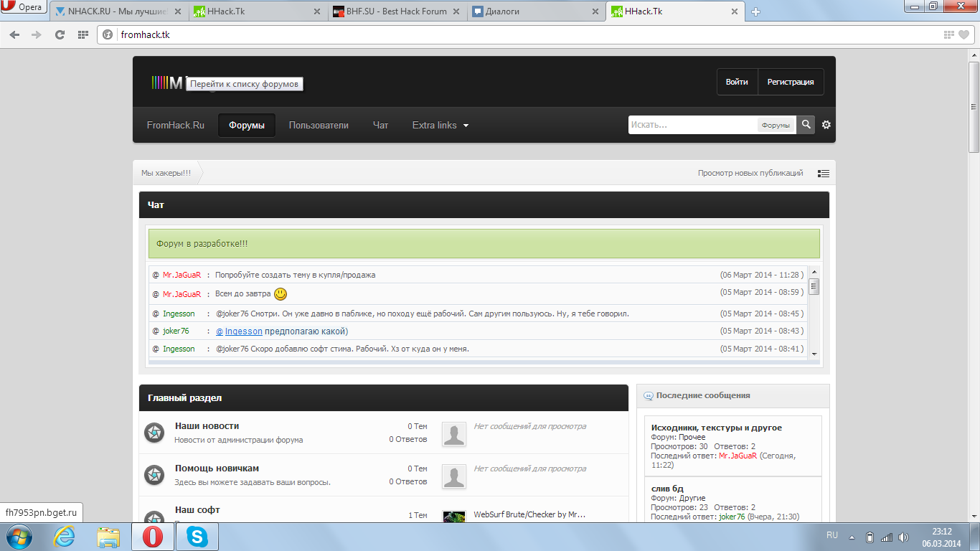Click joker76 in the слив бд last reply

click(x=732, y=517)
